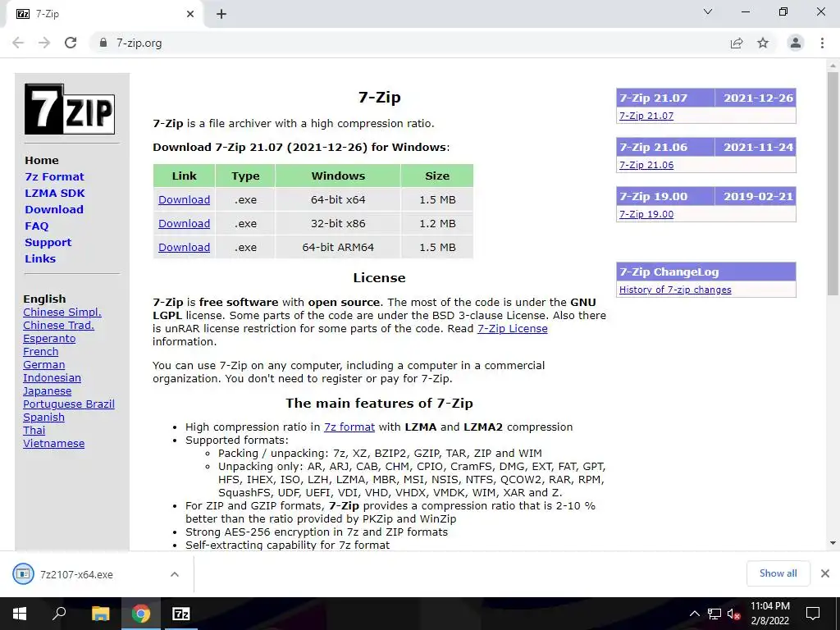Close the downloads bar
The width and height of the screenshot is (840, 630).
coord(825,573)
